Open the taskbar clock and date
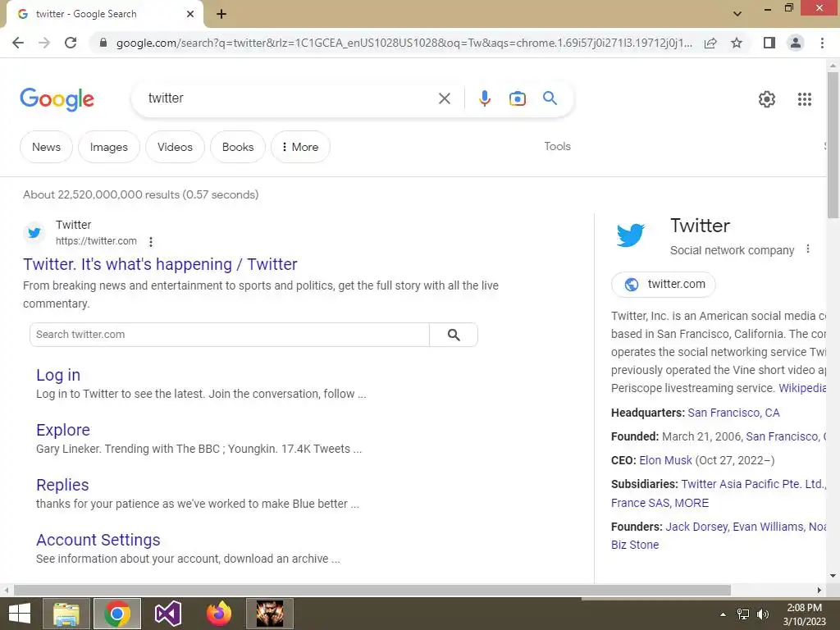840x630 pixels. pyautogui.click(x=804, y=614)
